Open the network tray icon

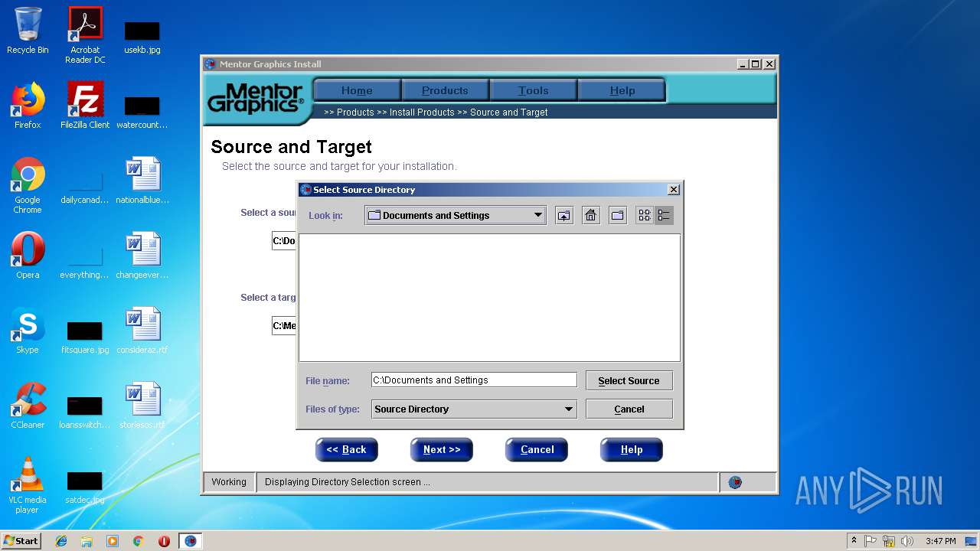tap(889, 541)
